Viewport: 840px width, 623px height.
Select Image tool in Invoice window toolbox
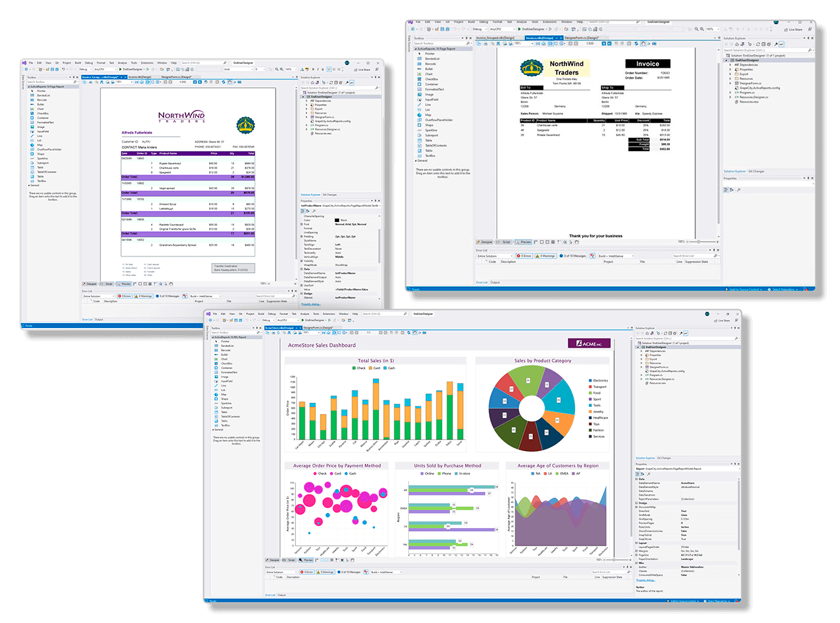tap(428, 94)
